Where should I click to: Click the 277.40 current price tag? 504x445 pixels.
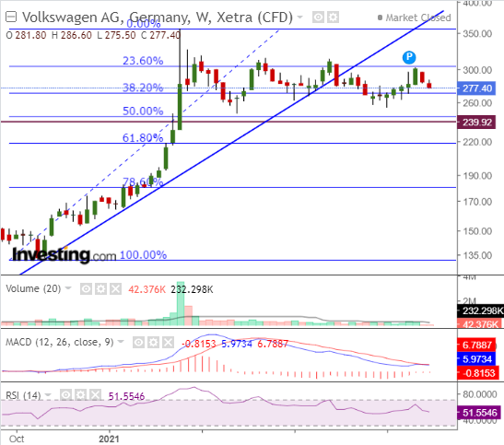(476, 88)
